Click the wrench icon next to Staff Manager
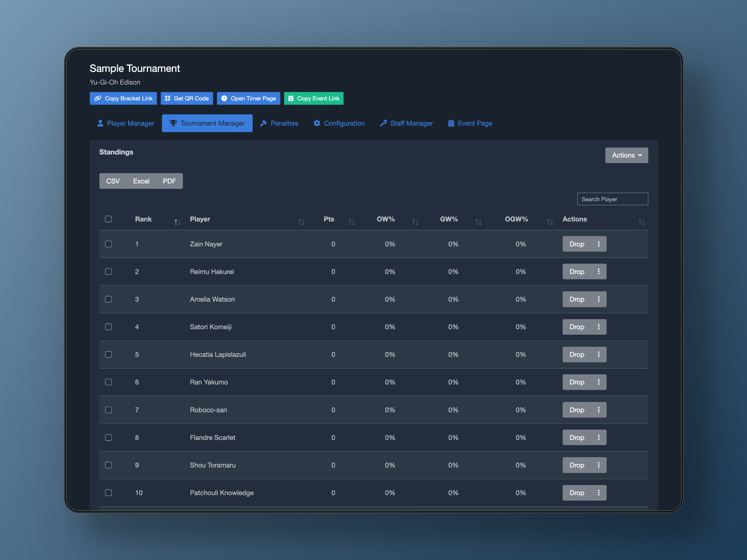The height and width of the screenshot is (560, 747). click(383, 123)
